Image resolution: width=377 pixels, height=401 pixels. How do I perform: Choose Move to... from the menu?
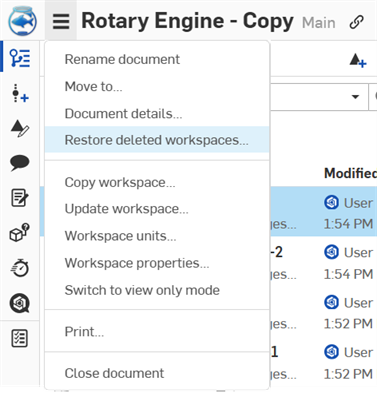point(157,87)
